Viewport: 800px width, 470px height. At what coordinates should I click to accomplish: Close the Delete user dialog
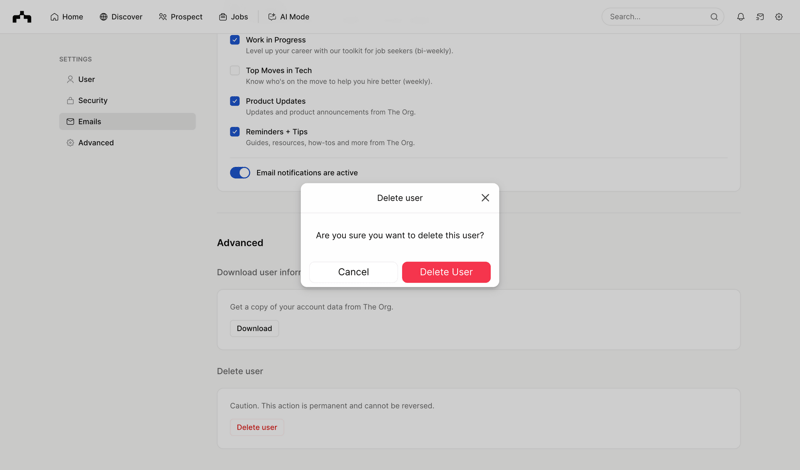485,198
